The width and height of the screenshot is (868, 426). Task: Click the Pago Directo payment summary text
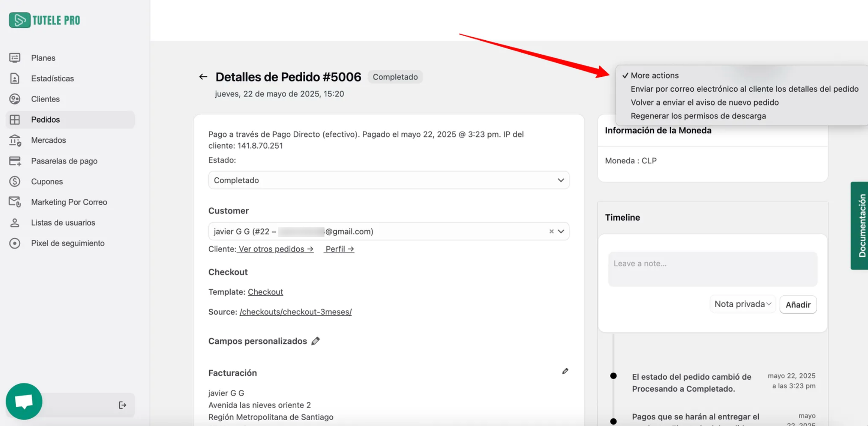pyautogui.click(x=366, y=140)
